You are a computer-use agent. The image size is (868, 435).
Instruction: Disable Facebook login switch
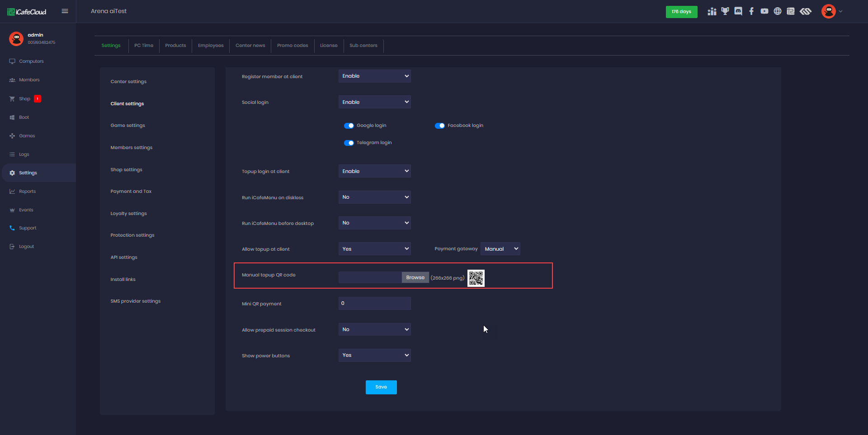pyautogui.click(x=440, y=126)
